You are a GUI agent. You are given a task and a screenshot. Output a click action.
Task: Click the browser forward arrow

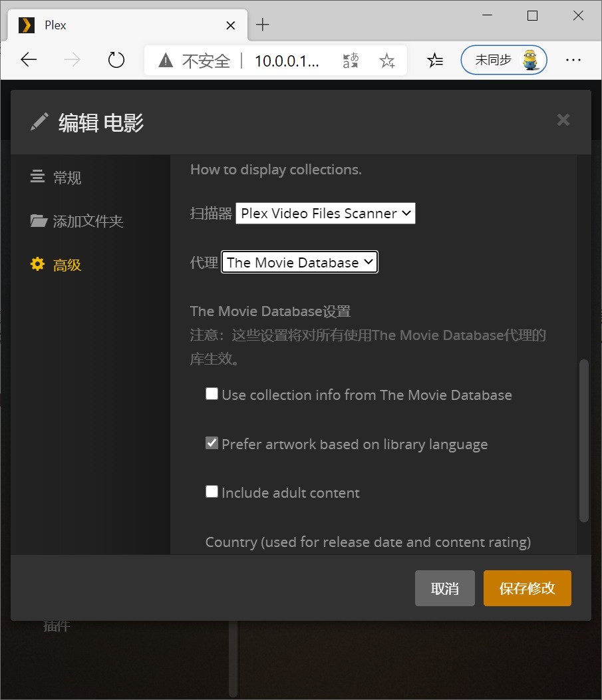pos(73,59)
